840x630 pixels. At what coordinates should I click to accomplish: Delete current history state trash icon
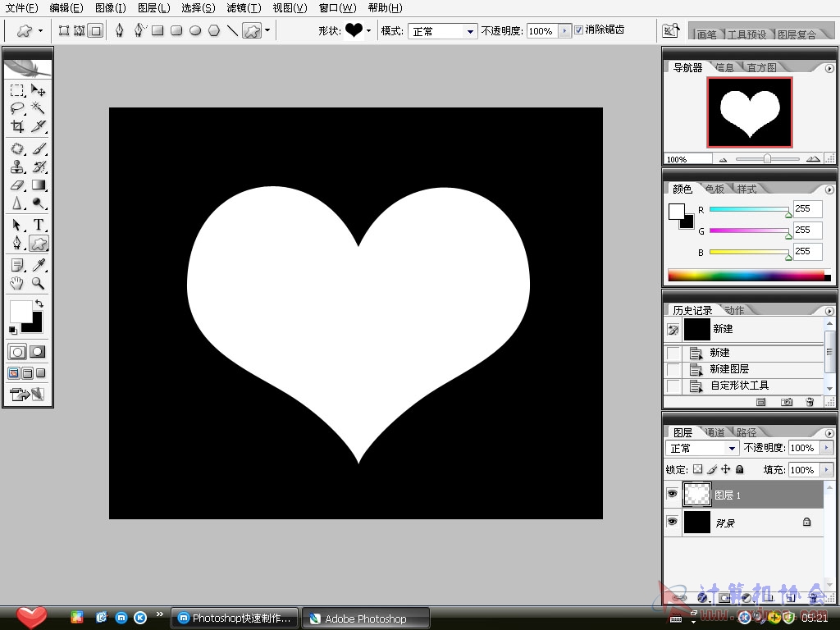coord(810,402)
